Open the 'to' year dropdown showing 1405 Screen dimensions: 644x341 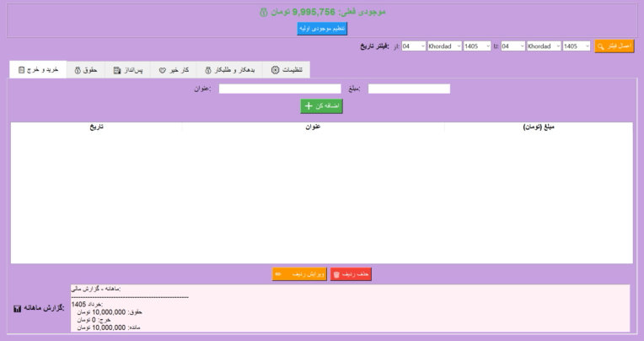pos(577,46)
